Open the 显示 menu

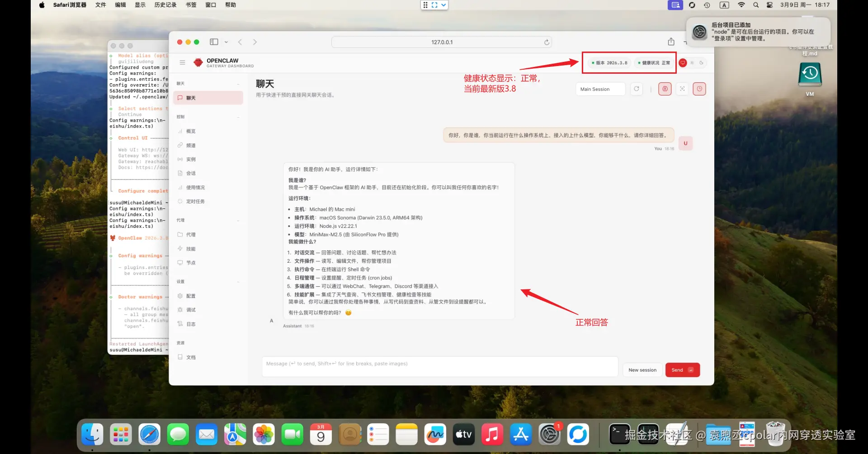pyautogui.click(x=140, y=5)
